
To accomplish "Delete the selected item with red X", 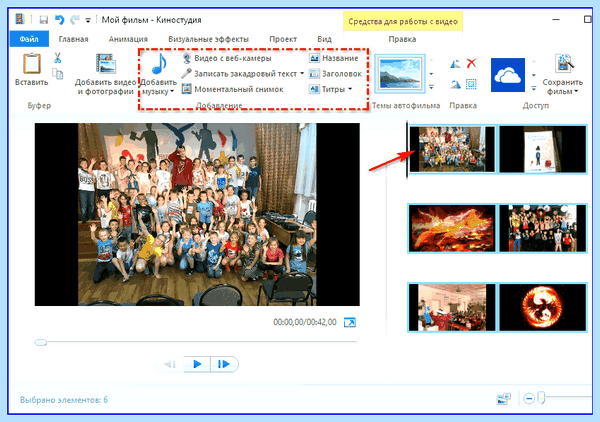I will tap(471, 63).
